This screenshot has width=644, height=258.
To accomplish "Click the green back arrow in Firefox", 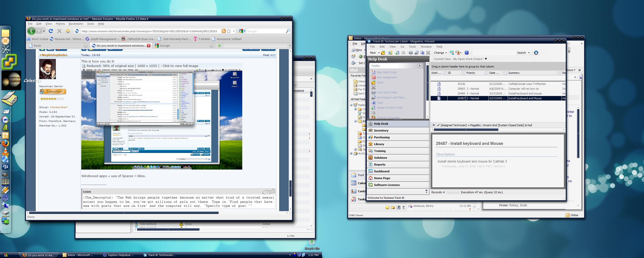I will 31,31.
